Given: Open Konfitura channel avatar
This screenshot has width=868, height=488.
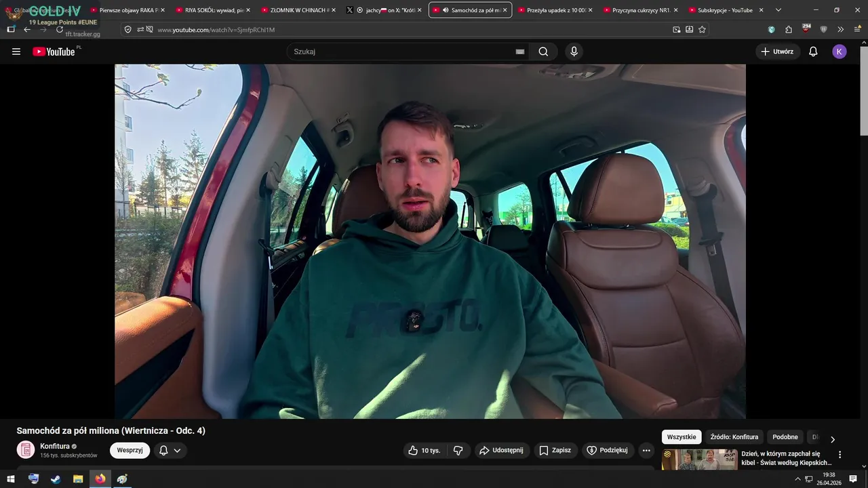Looking at the screenshot, I should tap(26, 450).
